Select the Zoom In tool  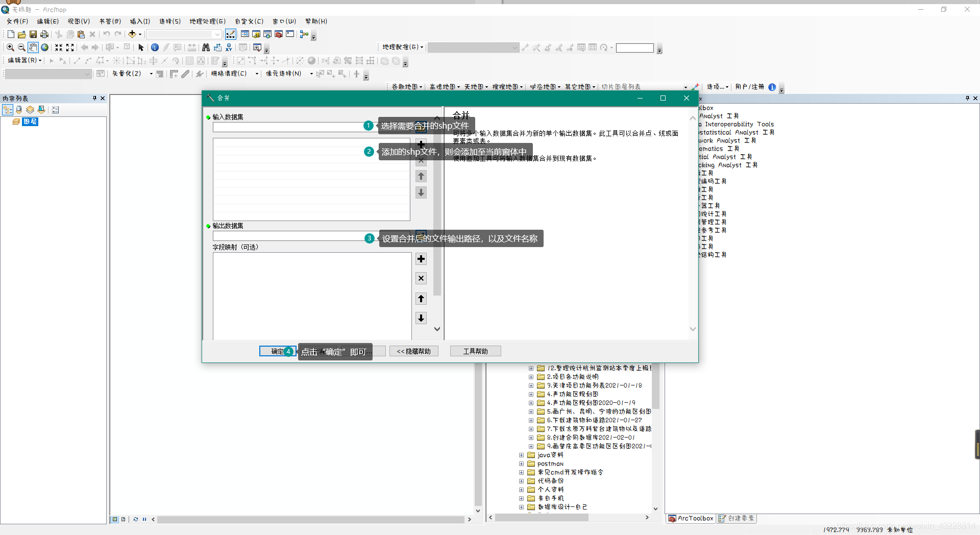tap(10, 47)
